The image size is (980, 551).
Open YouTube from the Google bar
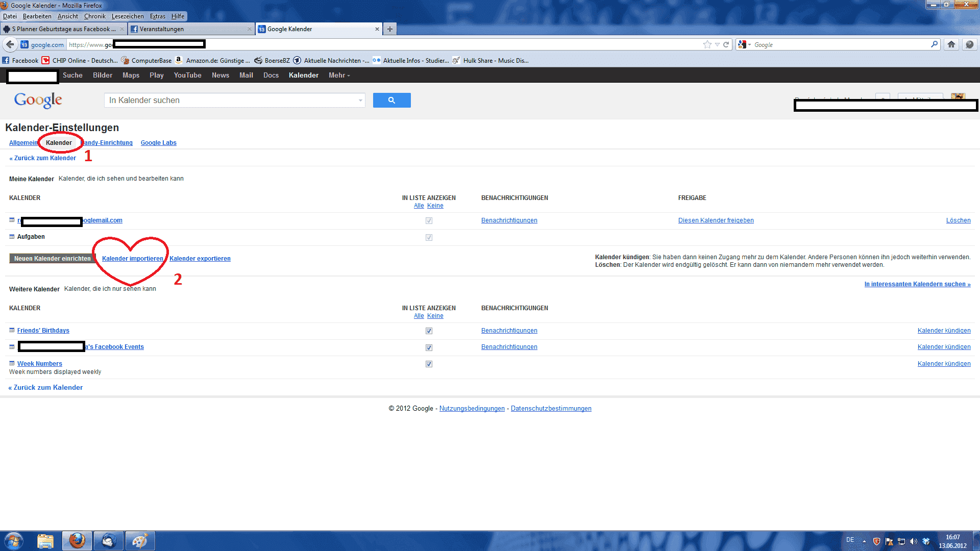(188, 75)
